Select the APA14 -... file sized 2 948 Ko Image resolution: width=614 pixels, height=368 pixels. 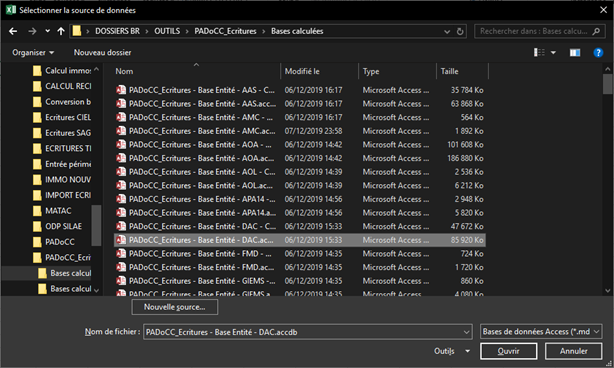300,199
